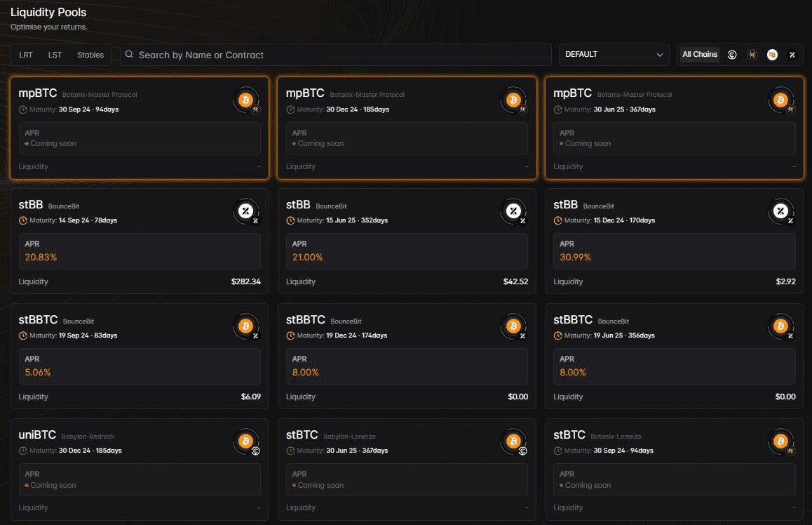This screenshot has height=525, width=812.
Task: Filter pools by the BounceBit chain icon
Action: [792, 55]
